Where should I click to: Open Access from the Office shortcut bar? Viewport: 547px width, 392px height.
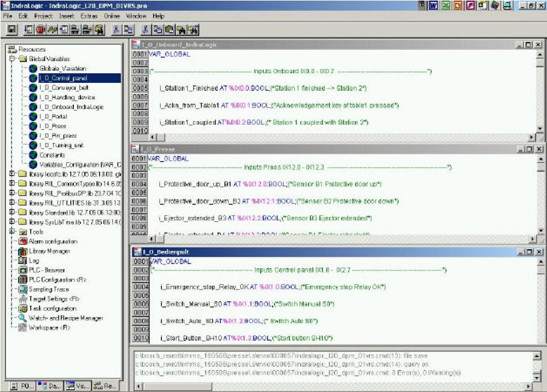[x=470, y=5]
